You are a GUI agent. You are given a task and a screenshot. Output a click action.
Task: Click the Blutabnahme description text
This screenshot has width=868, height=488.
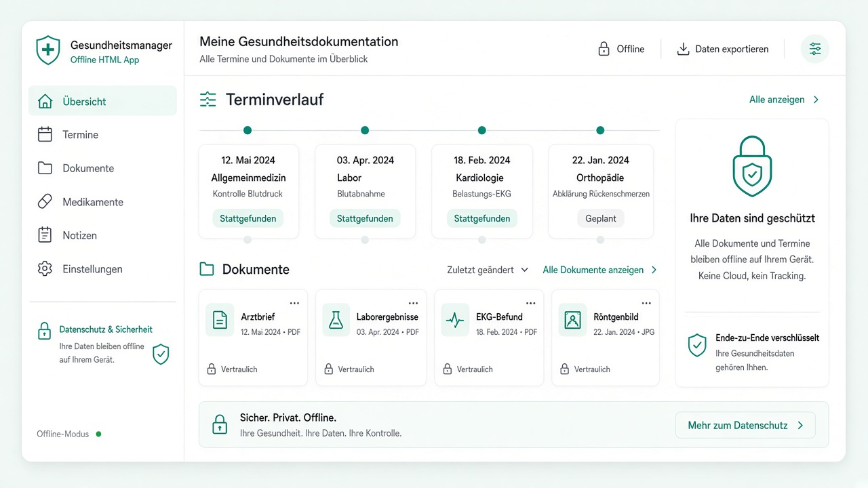pyautogui.click(x=361, y=194)
